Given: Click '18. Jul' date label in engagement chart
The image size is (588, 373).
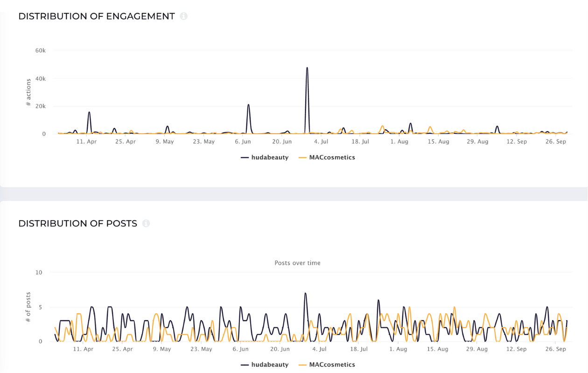Looking at the screenshot, I should [x=360, y=142].
